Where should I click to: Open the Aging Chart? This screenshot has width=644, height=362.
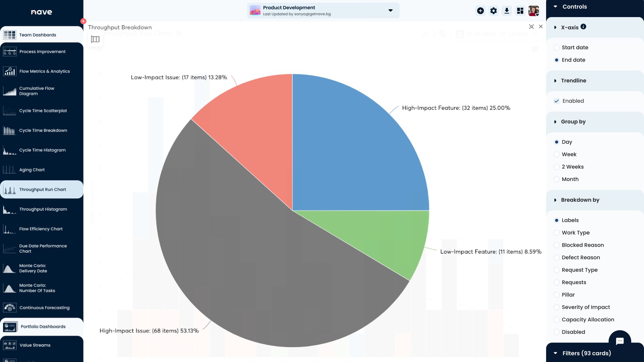32,170
